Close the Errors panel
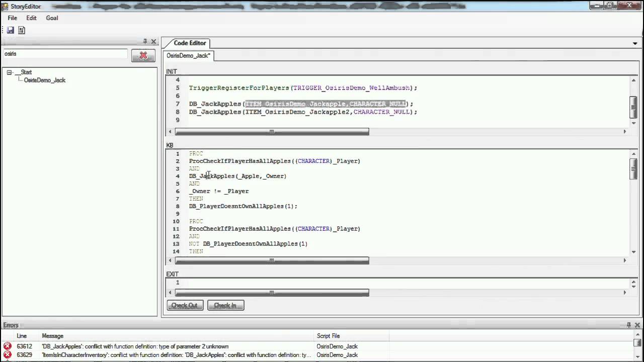 pyautogui.click(x=637, y=325)
